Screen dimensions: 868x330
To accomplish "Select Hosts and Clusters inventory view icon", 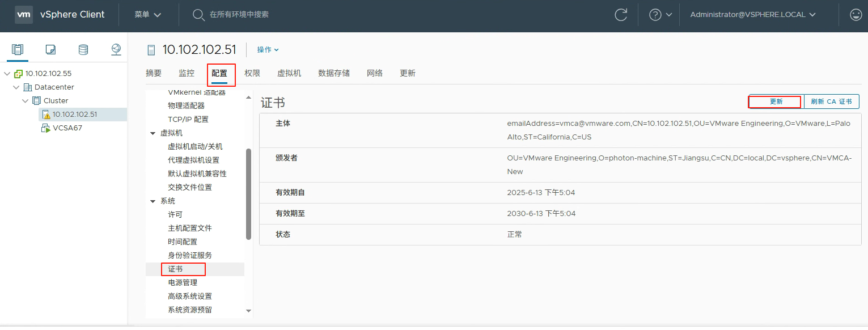I will (x=18, y=50).
